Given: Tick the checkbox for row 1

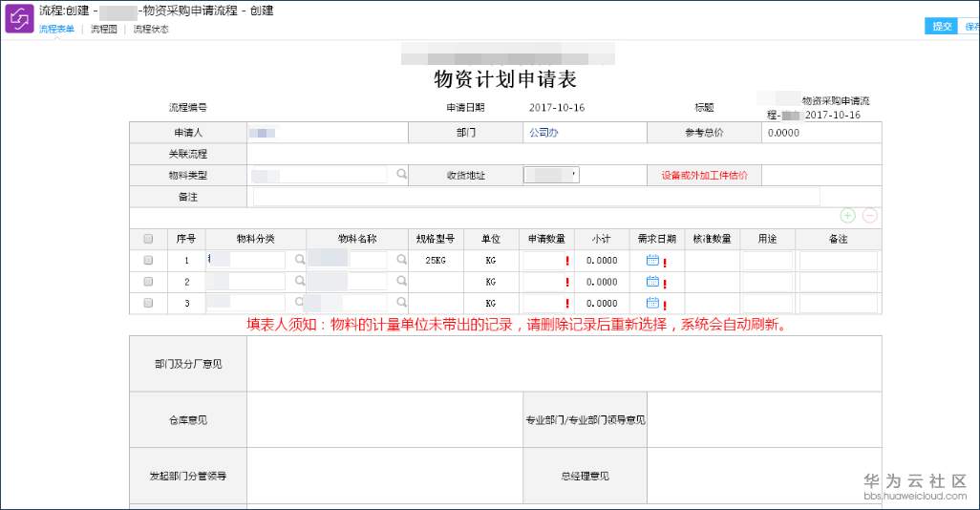Looking at the screenshot, I should click(148, 260).
